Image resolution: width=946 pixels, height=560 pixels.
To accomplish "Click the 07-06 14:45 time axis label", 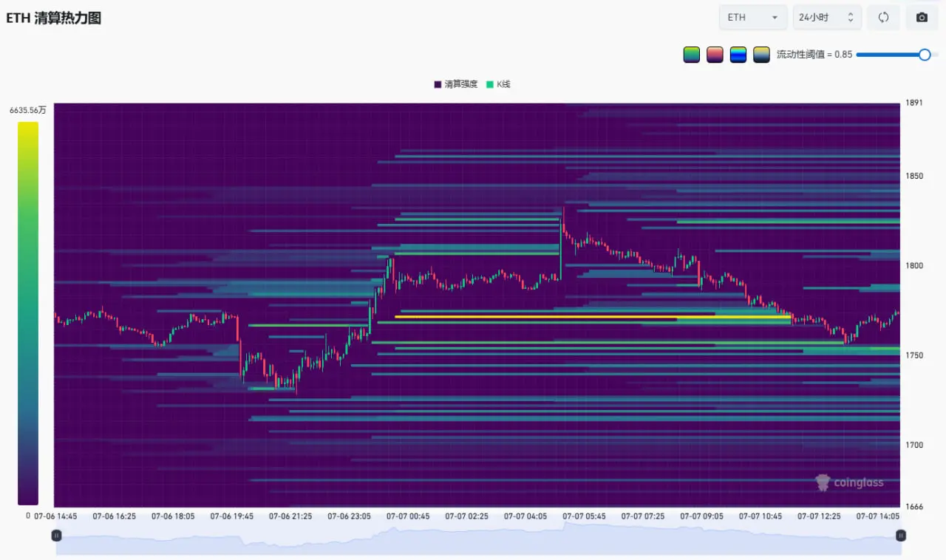I will point(55,516).
